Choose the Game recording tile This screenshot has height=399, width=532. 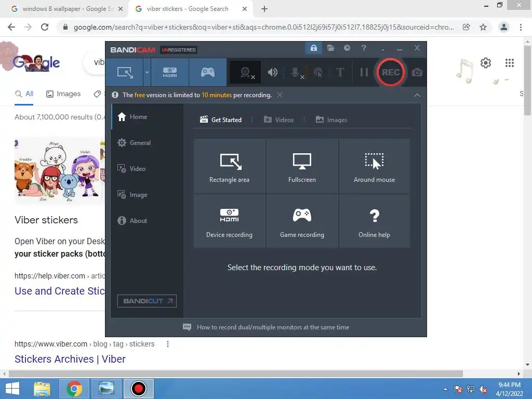(302, 221)
